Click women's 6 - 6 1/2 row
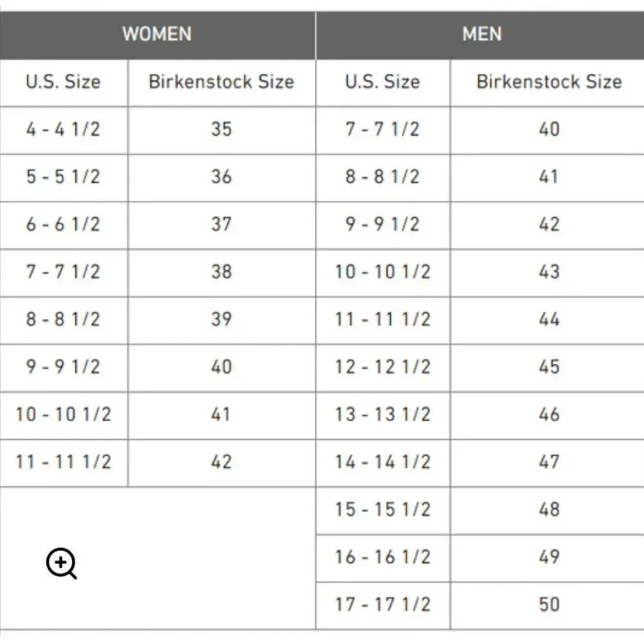This screenshot has height=644, width=644. click(x=158, y=225)
